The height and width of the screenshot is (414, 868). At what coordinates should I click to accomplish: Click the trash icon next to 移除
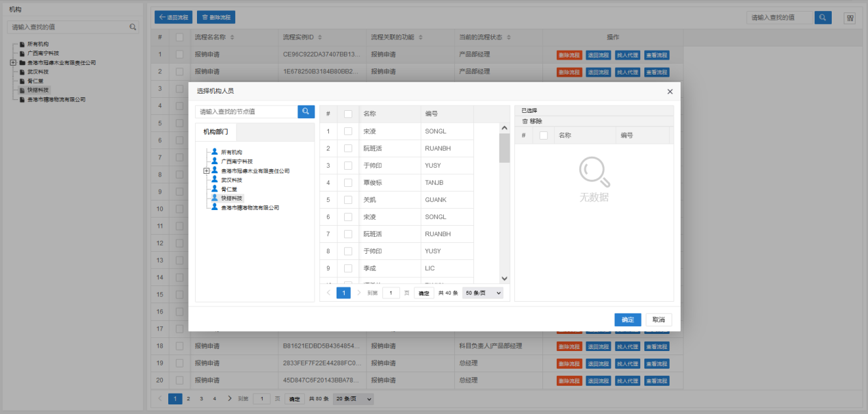tap(525, 121)
